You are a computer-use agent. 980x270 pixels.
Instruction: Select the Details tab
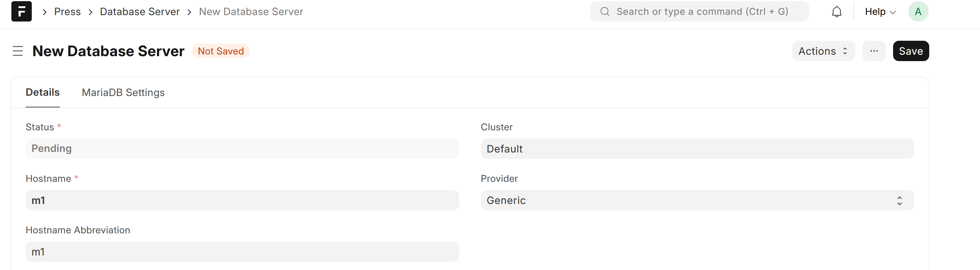click(43, 92)
